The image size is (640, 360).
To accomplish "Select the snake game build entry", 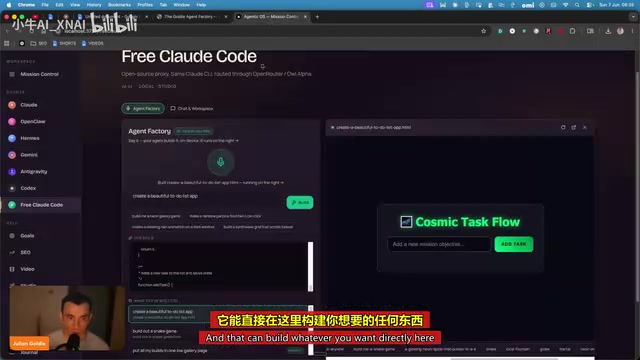I will tap(218, 333).
